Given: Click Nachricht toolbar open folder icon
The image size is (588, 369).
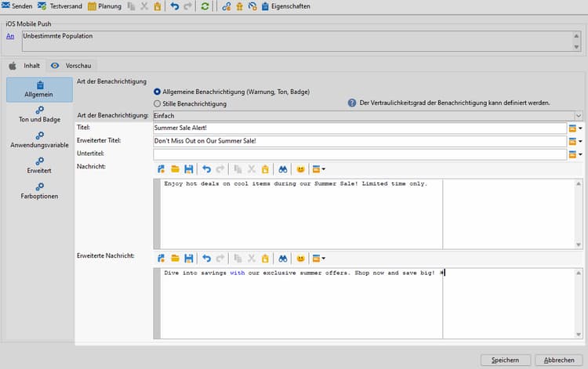Looking at the screenshot, I should pyautogui.click(x=175, y=169).
